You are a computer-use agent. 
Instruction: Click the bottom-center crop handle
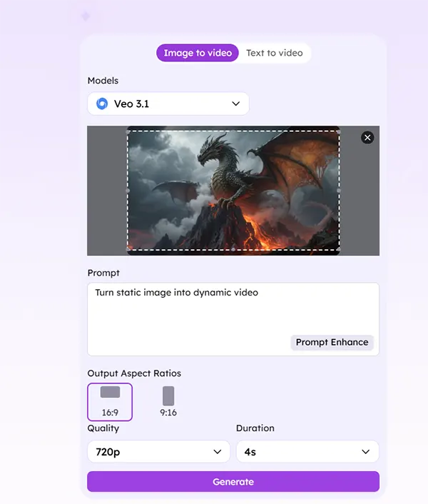(233, 249)
